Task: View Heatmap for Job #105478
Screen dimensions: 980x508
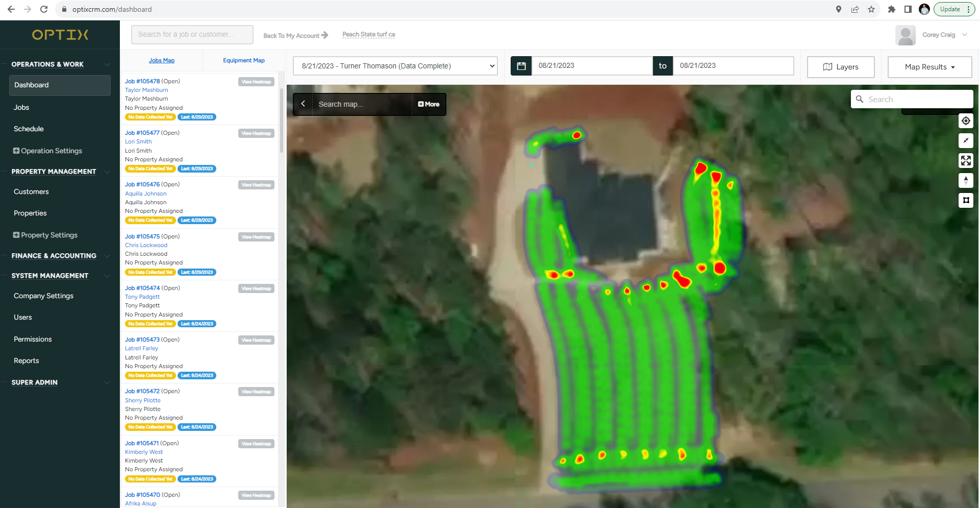Action: click(x=256, y=82)
